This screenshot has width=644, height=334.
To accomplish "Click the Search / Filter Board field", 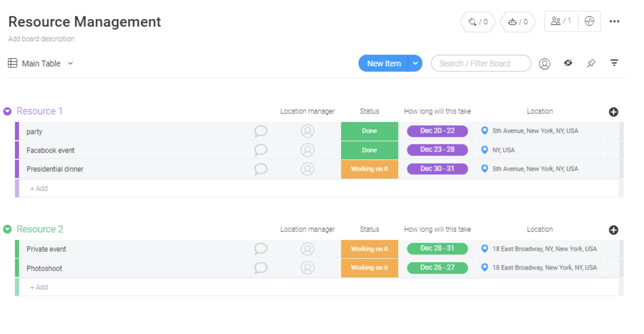I will tap(481, 63).
